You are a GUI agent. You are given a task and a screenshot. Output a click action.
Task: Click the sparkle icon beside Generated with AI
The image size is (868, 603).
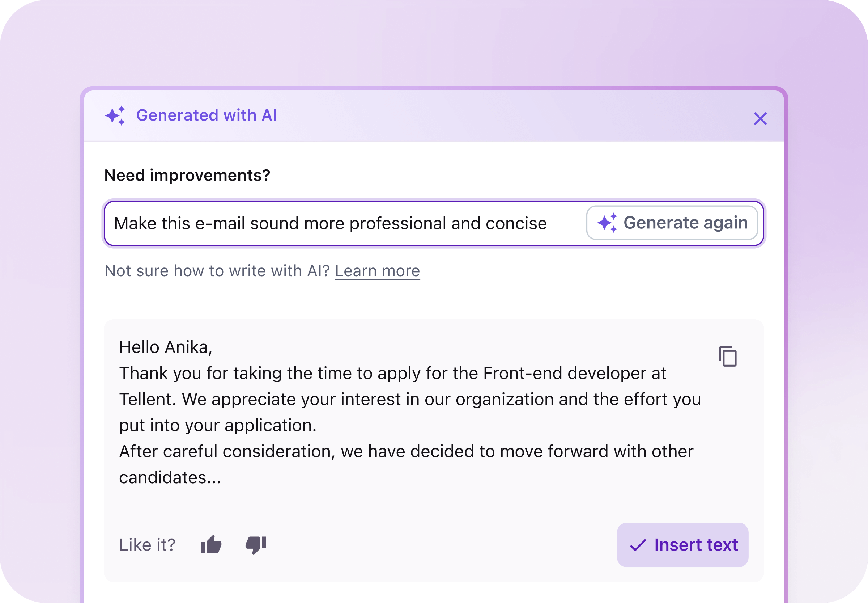[x=115, y=115]
